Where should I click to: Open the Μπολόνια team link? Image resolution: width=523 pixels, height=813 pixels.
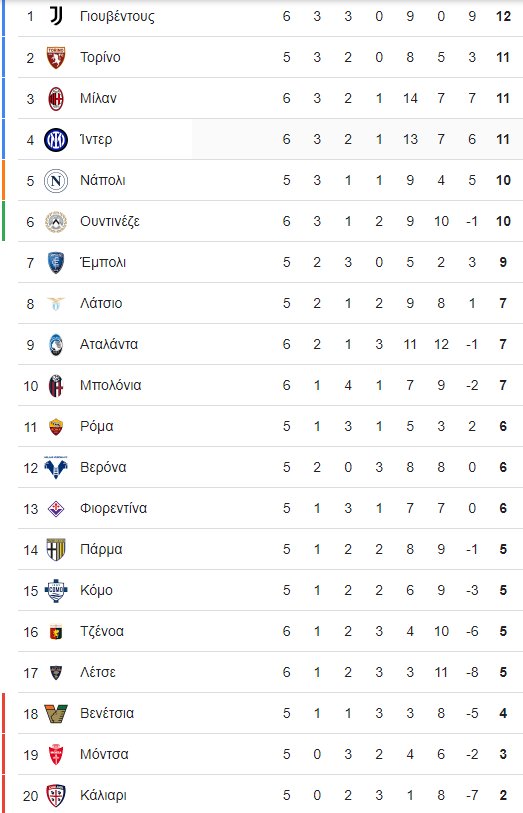110,385
